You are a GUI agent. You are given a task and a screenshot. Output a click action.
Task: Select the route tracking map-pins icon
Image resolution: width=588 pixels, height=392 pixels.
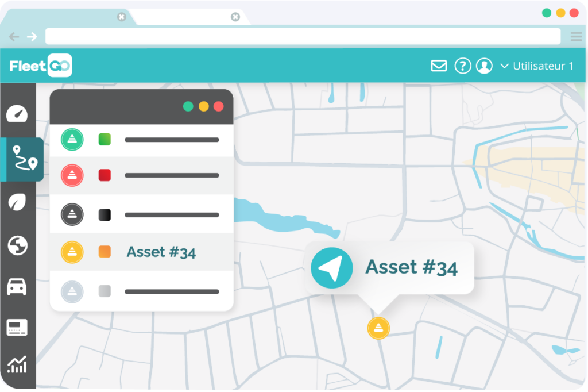(25, 158)
